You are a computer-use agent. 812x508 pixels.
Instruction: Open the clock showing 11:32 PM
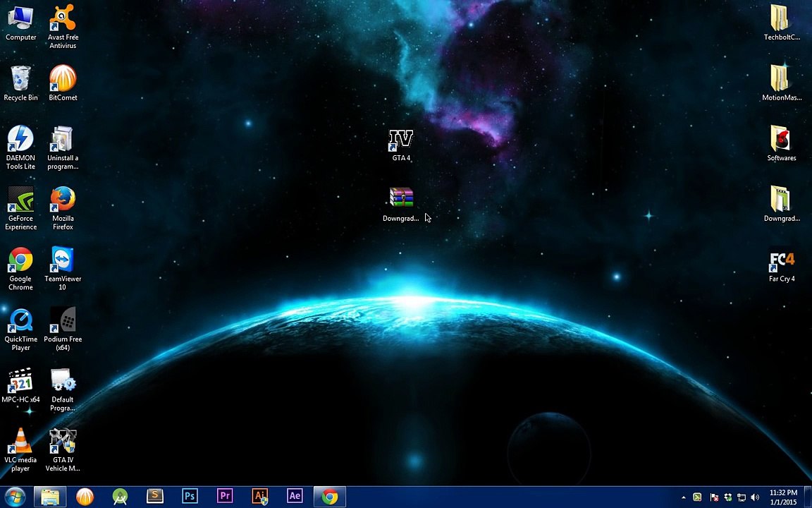click(784, 497)
